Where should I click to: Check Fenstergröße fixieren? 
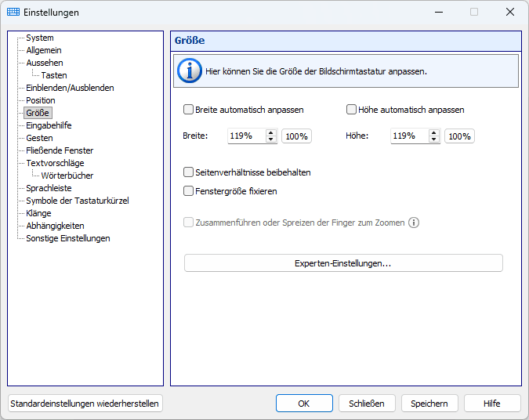pos(188,191)
